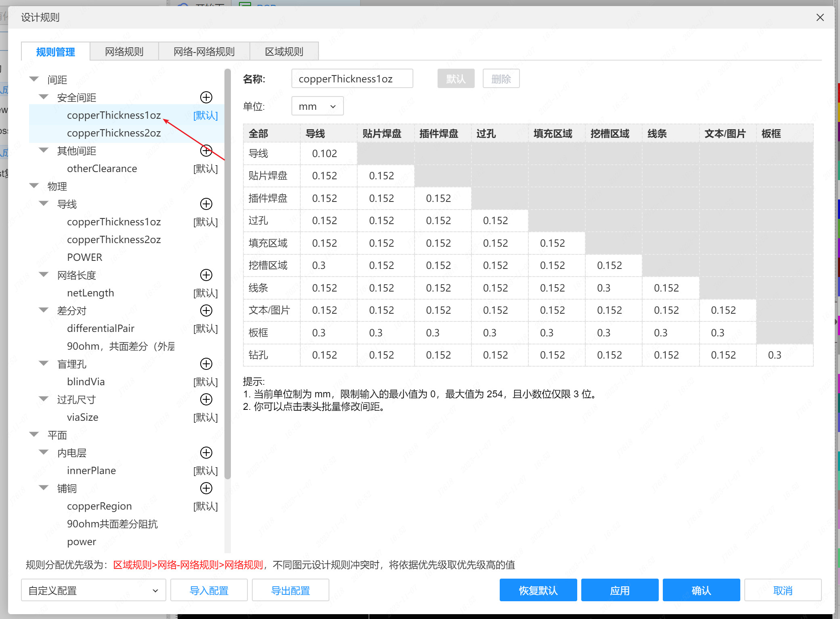Collapse the 过孔尺寸 tree node
840x619 pixels.
tap(44, 399)
